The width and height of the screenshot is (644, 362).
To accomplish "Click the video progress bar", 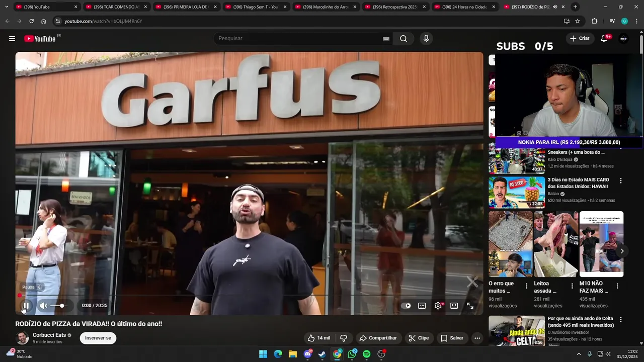I will click(249, 296).
